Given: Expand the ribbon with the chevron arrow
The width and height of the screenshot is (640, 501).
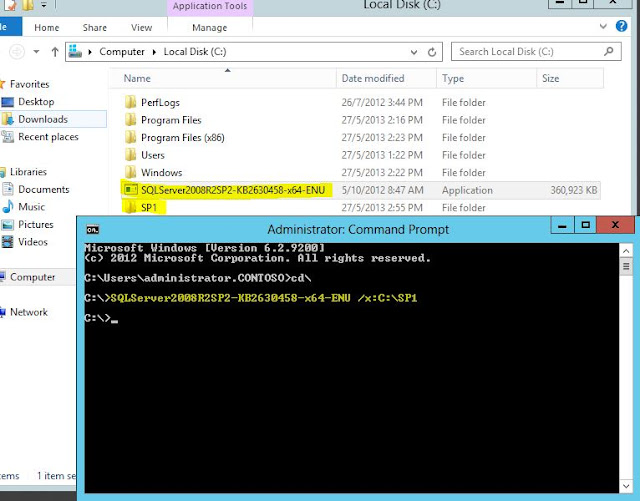Looking at the screenshot, I should pos(603,27).
